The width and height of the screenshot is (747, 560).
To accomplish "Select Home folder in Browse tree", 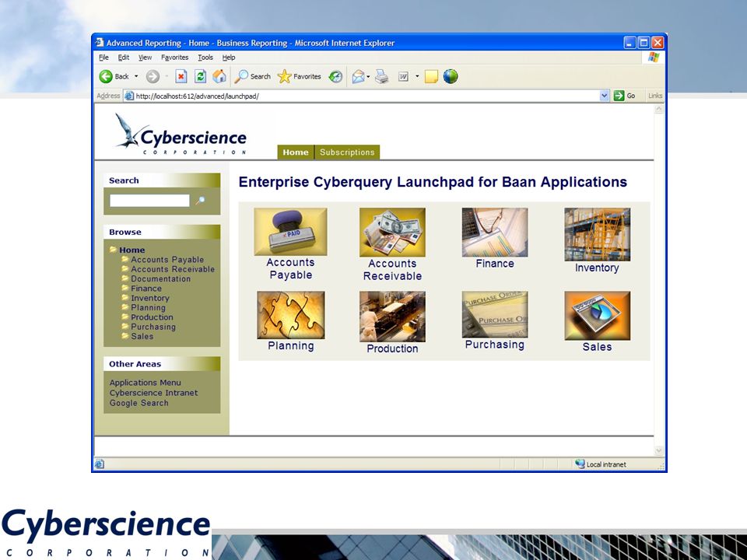I will tap(132, 250).
